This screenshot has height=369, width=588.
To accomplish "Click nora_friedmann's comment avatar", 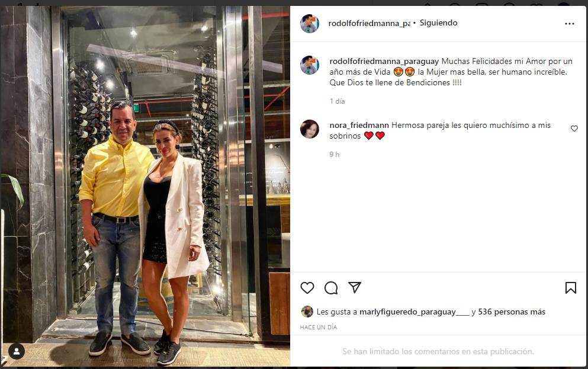I will tap(309, 129).
